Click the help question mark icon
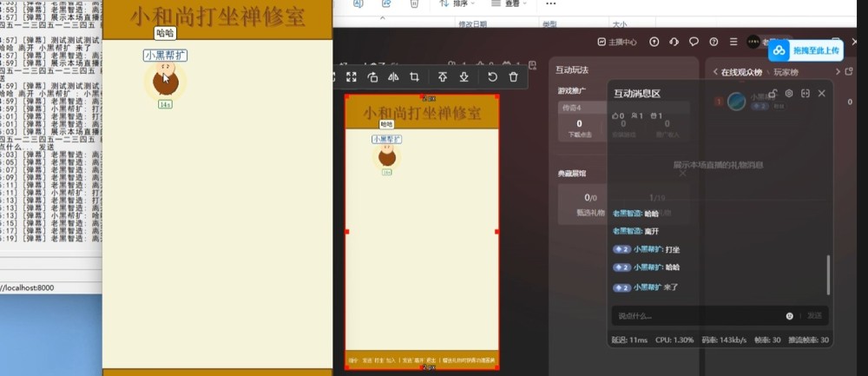The height and width of the screenshot is (376, 868). click(x=713, y=42)
